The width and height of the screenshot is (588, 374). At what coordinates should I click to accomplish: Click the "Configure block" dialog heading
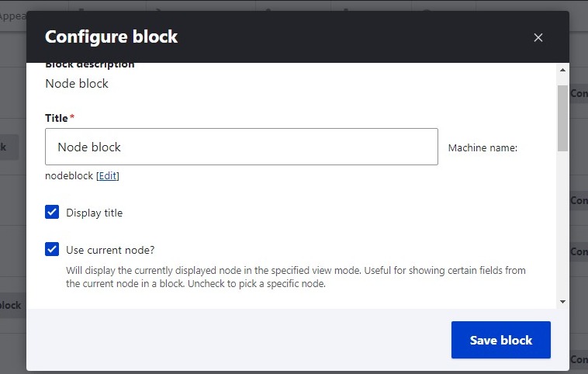click(x=112, y=36)
